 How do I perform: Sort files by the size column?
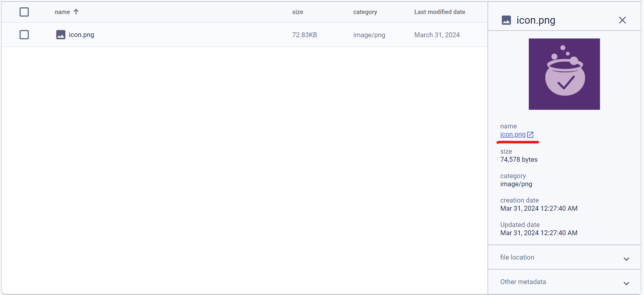tap(298, 12)
